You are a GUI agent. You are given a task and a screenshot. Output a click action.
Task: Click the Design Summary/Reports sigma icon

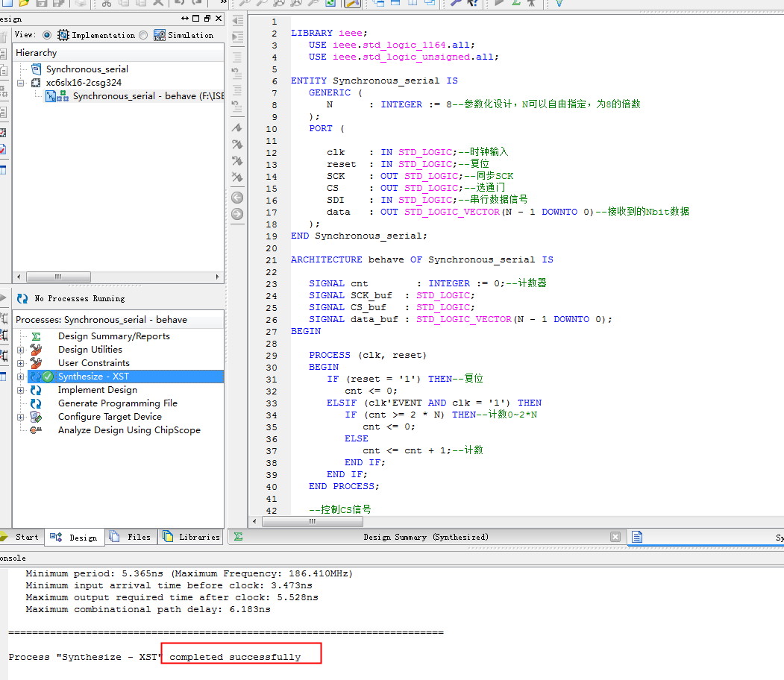36,336
